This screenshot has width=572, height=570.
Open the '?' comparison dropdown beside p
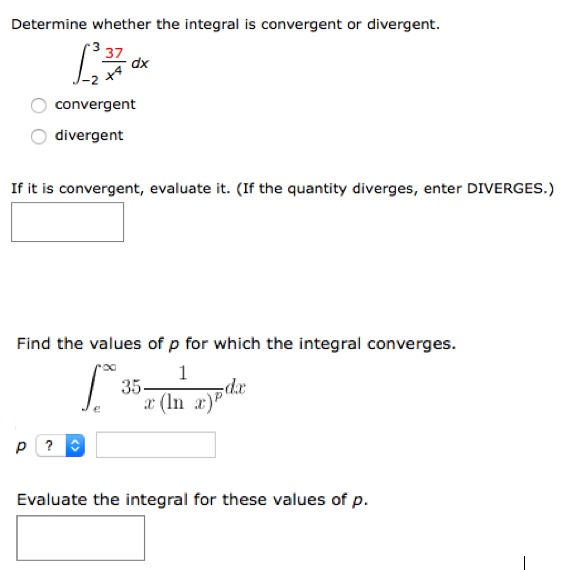pyautogui.click(x=61, y=445)
